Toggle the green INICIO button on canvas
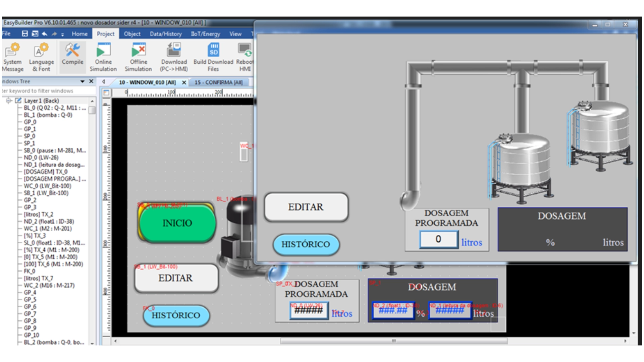The image size is (644, 362). tap(177, 223)
